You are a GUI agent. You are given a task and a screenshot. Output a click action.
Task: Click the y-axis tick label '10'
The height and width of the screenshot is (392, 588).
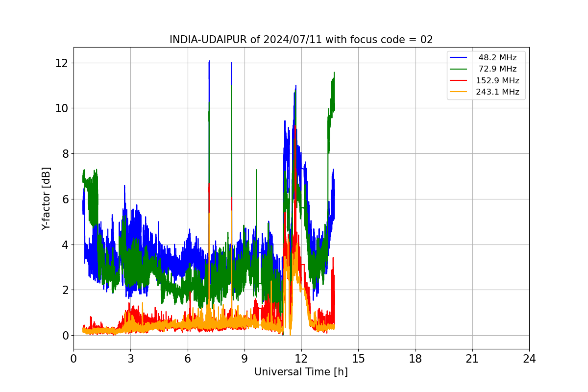62,108
